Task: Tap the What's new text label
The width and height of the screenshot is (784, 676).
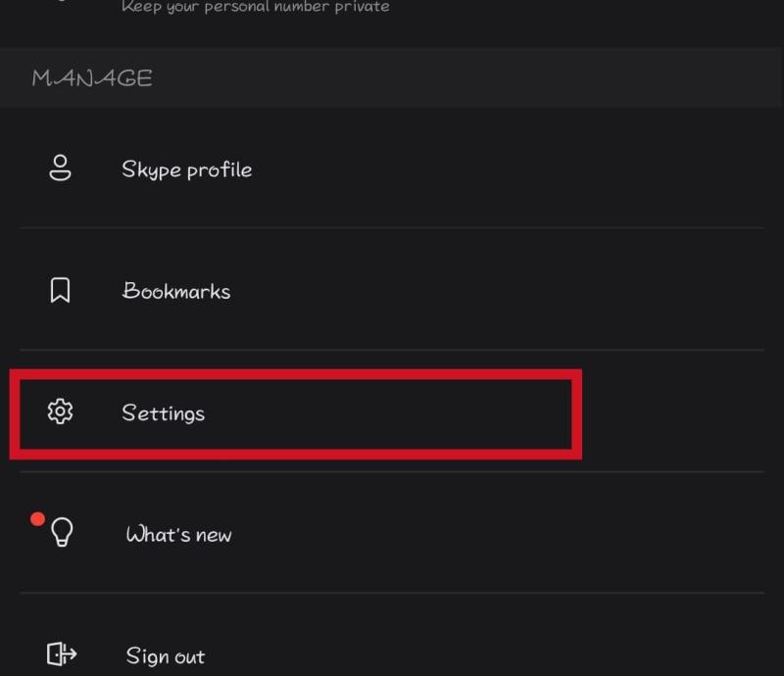Action: pos(178,535)
